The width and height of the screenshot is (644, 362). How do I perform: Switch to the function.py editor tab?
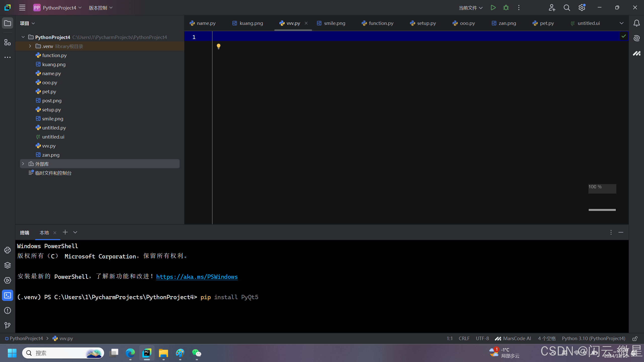(x=377, y=23)
